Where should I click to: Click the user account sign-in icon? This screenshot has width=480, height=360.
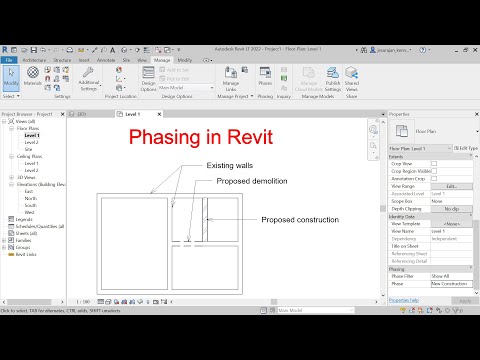click(x=373, y=50)
